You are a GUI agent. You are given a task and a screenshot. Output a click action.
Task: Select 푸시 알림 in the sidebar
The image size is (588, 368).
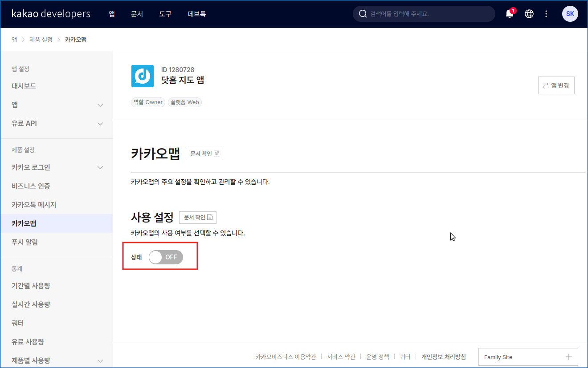[24, 242]
